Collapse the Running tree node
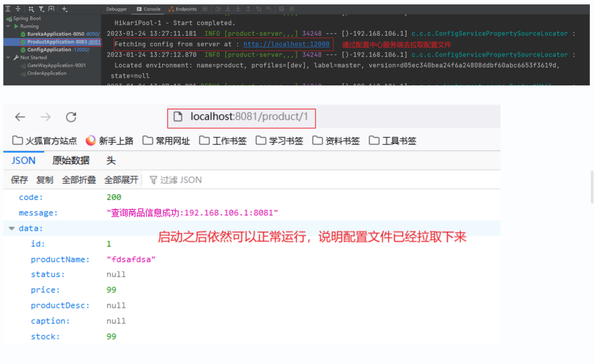The width and height of the screenshot is (595, 364). (x=8, y=26)
